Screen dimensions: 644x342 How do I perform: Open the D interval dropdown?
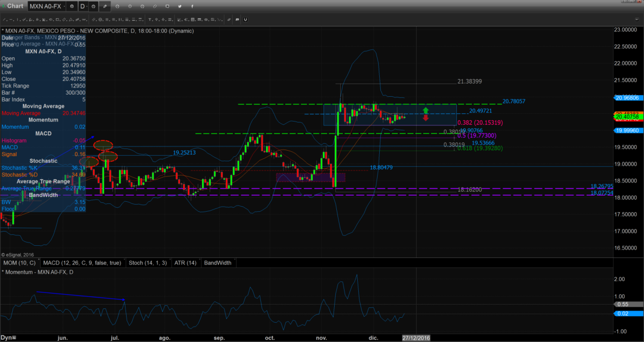click(x=86, y=6)
